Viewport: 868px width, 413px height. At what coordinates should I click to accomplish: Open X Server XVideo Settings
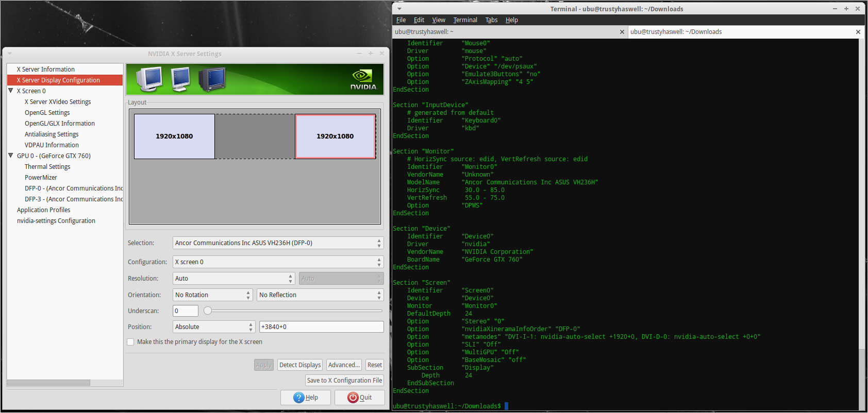pos(58,102)
